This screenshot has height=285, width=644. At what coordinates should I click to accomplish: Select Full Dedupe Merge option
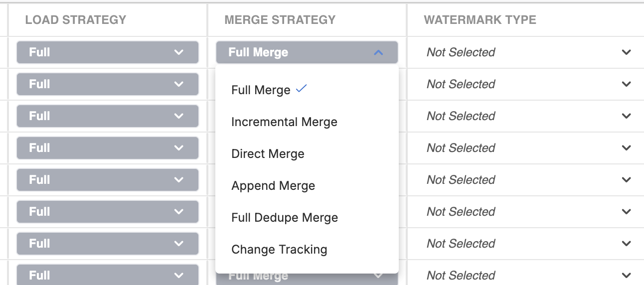click(285, 218)
